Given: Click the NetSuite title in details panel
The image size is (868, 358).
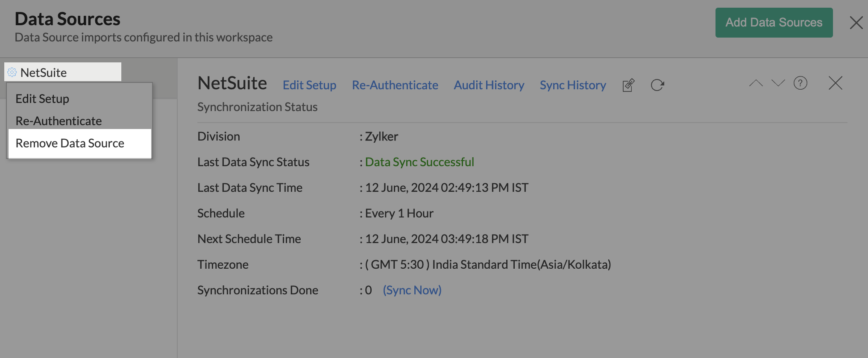Looking at the screenshot, I should (x=232, y=83).
